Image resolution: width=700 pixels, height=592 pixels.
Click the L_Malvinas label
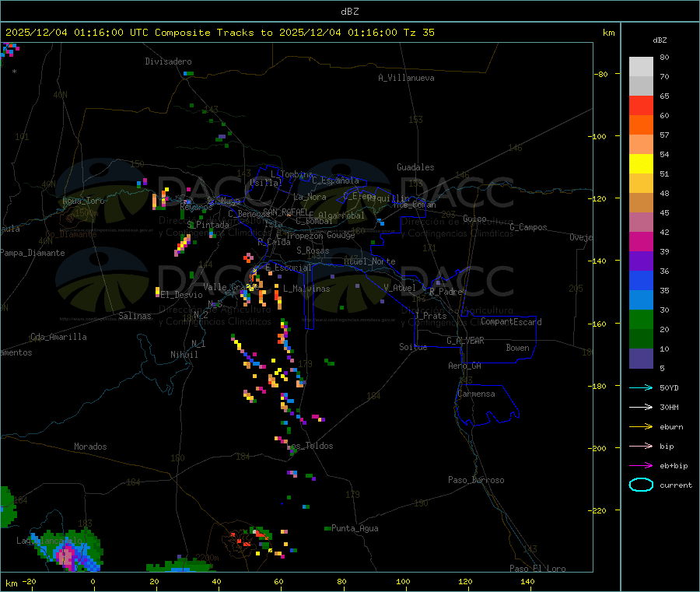[x=306, y=289]
